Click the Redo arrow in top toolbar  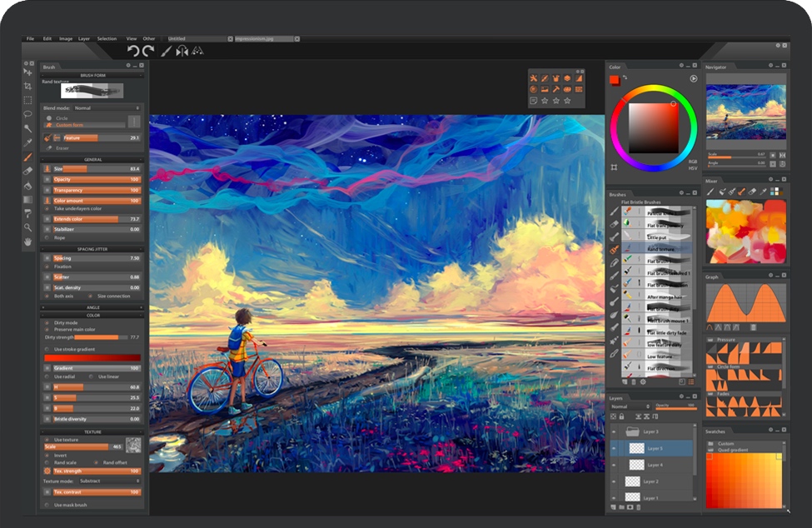[x=147, y=52]
